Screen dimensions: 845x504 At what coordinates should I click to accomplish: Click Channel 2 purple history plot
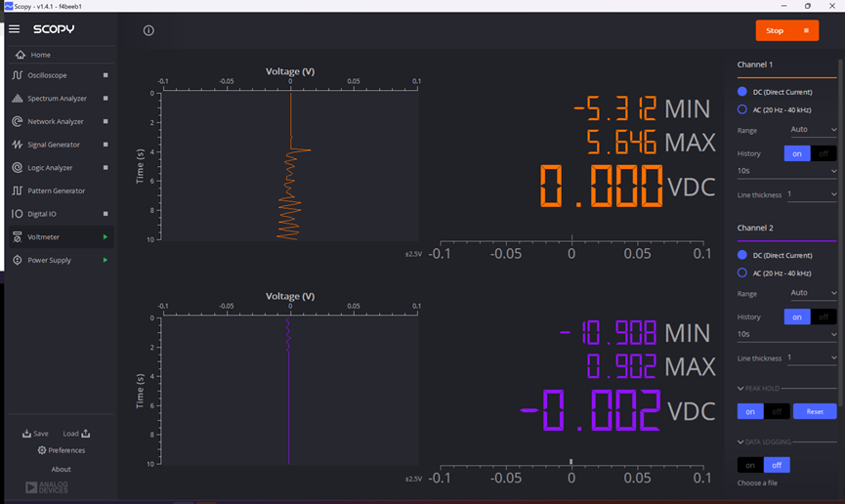[x=290, y=391]
